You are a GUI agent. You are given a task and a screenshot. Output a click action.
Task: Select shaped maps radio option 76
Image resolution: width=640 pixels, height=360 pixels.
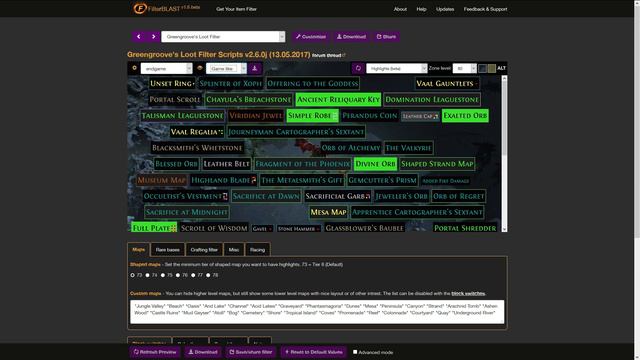click(x=178, y=275)
